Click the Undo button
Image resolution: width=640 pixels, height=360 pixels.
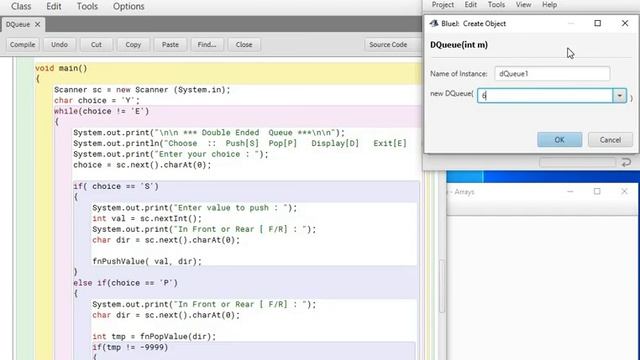pos(59,44)
